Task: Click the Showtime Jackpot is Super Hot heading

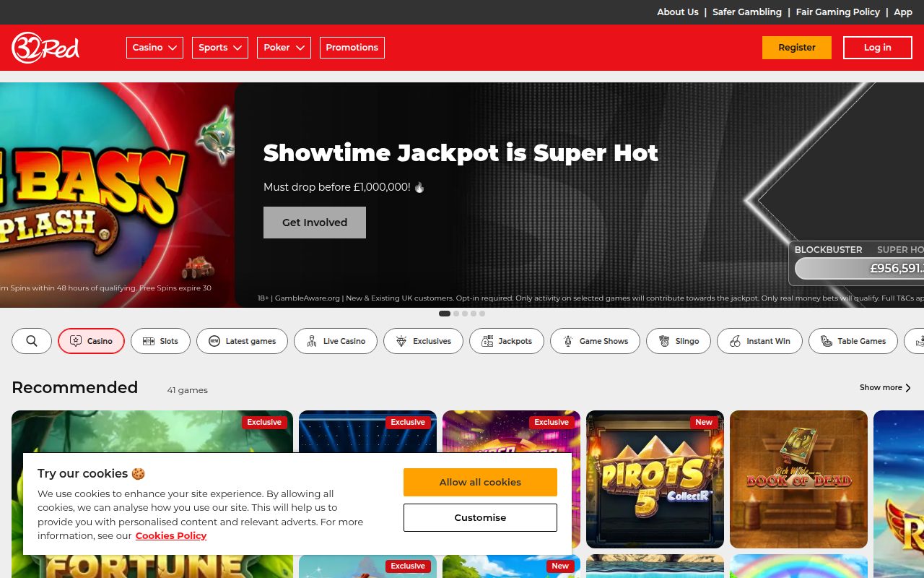Action: pyautogui.click(x=461, y=153)
